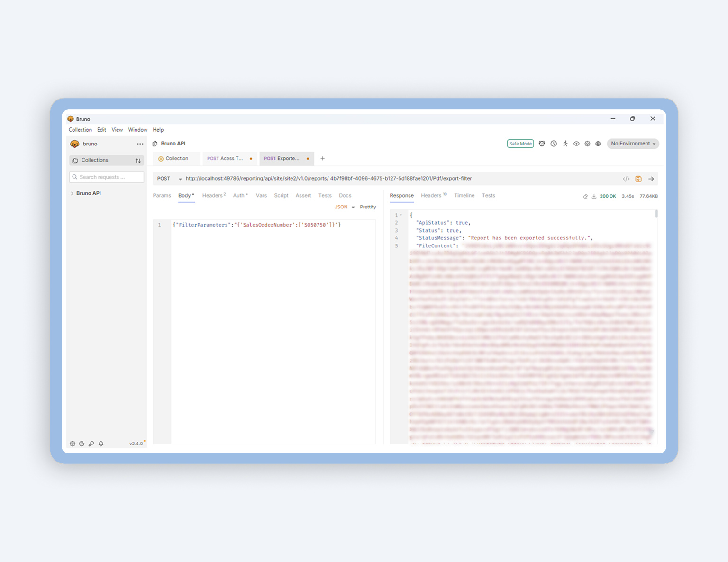This screenshot has width=728, height=562.
Task: Open the No Environment dropdown
Action: 633,144
